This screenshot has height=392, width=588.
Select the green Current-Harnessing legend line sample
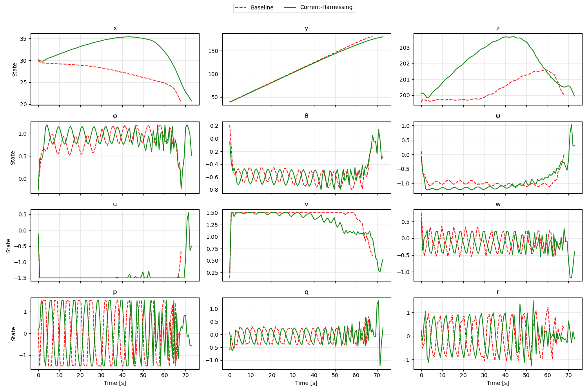pyautogui.click(x=291, y=7)
